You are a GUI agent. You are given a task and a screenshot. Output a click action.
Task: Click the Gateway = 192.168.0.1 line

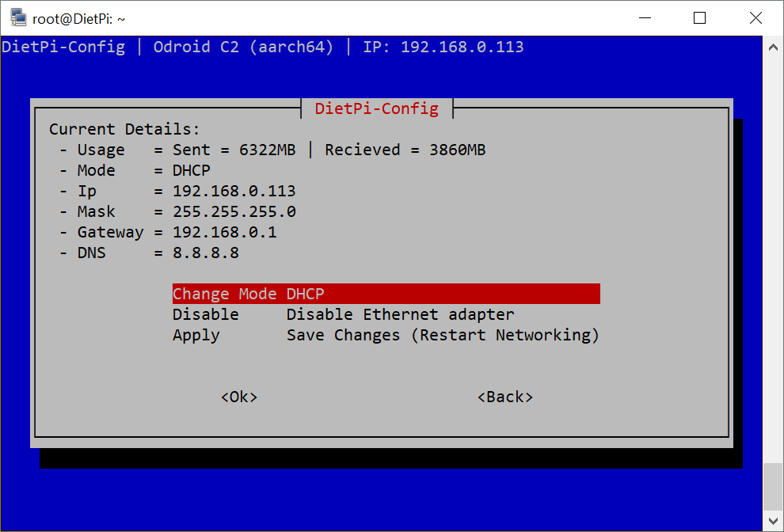(168, 232)
